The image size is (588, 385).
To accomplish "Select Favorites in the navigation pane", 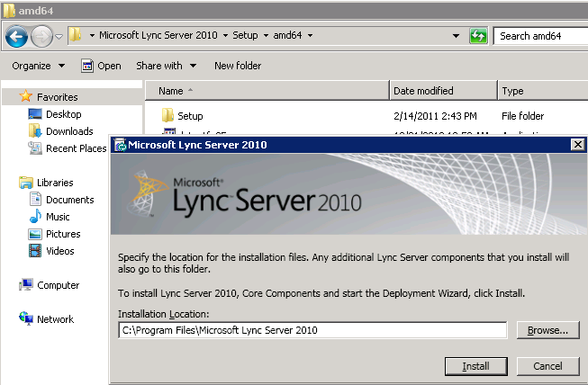I will click(58, 97).
